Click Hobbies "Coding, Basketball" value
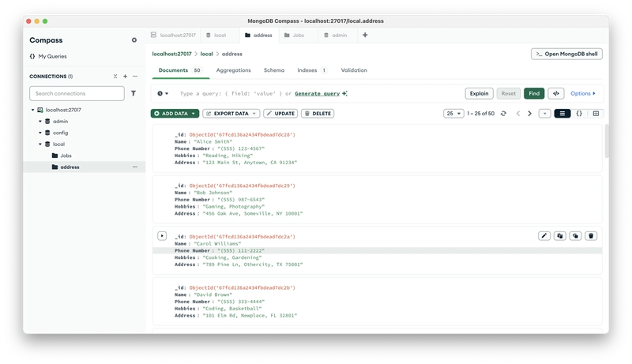Viewport: 632px width, 364px height. (232, 309)
